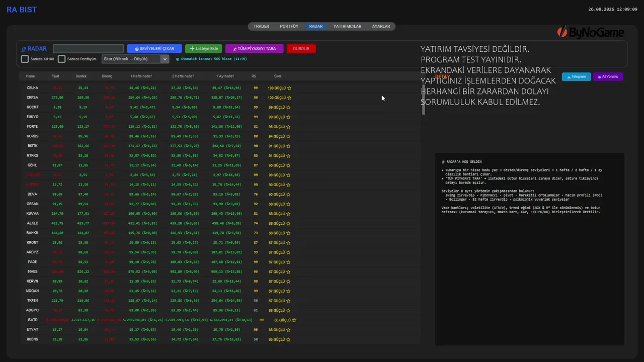
Task: Star the MOGAN stock row
Action: pyautogui.click(x=289, y=291)
